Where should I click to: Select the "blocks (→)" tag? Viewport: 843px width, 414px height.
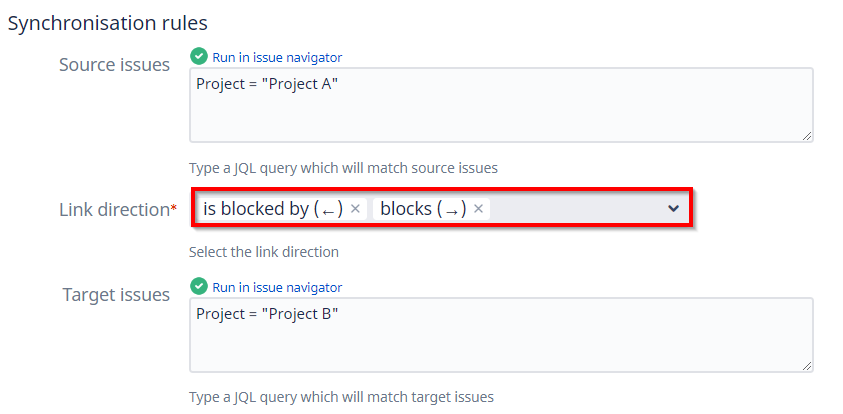(x=422, y=209)
